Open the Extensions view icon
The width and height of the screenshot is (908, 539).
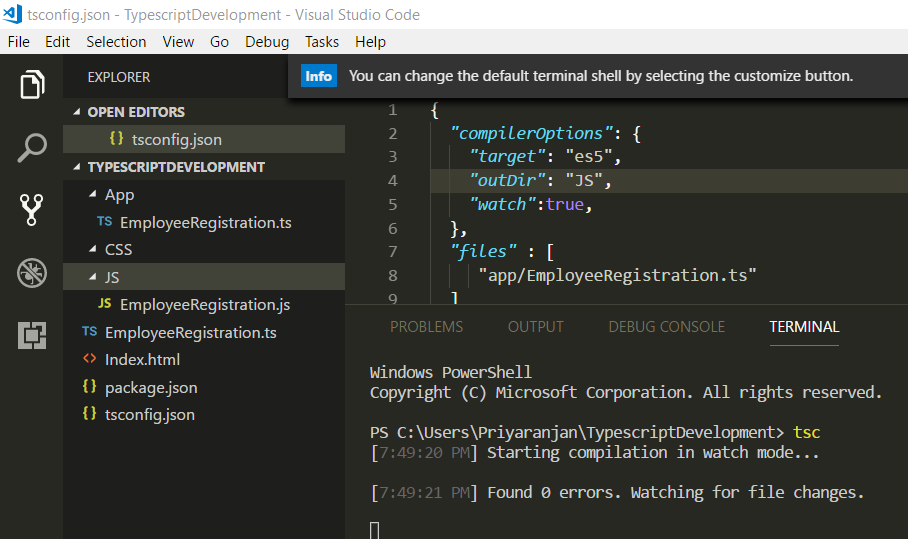click(32, 335)
